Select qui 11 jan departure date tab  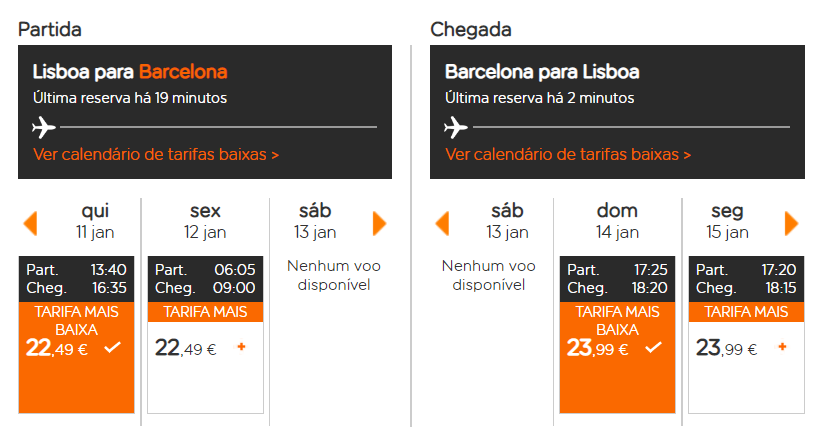coord(95,221)
